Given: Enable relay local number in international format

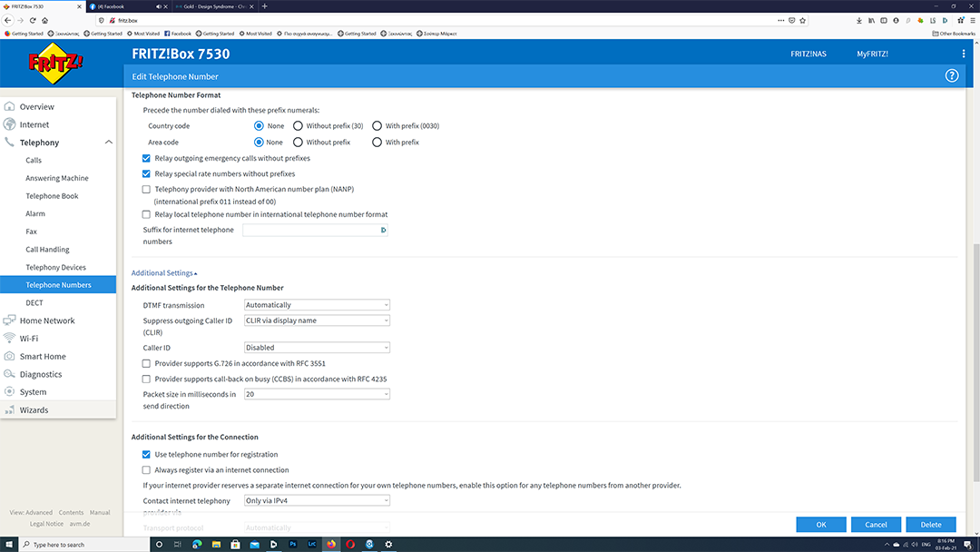Looking at the screenshot, I should (146, 214).
